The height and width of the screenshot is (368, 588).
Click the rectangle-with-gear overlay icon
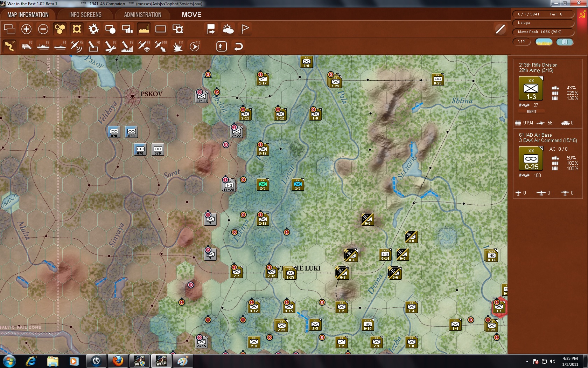pyautogui.click(x=177, y=29)
